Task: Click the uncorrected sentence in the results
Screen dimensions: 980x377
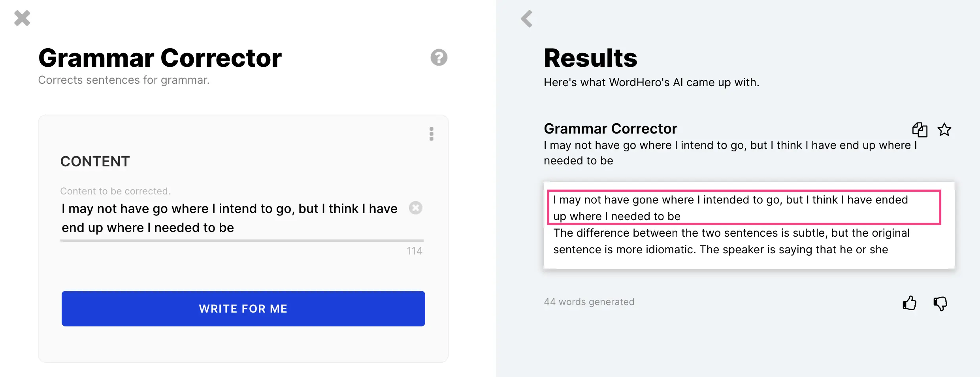Action: tap(729, 153)
